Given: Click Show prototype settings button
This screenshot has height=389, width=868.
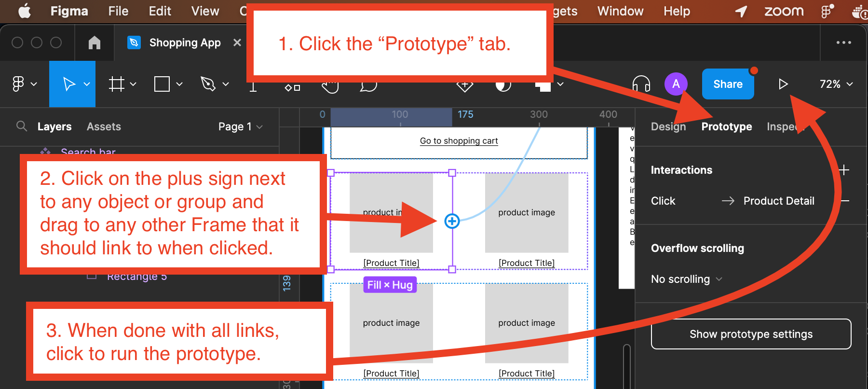Looking at the screenshot, I should (751, 334).
